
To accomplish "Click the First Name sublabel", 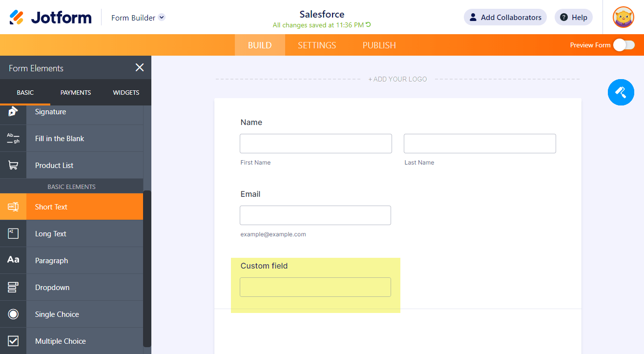I will 255,163.
